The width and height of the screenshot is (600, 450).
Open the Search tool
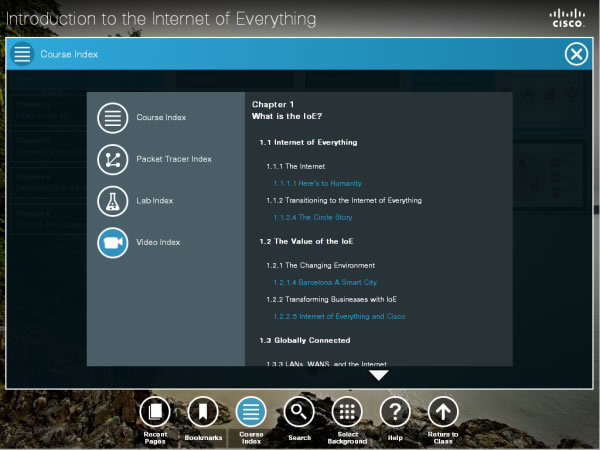click(299, 411)
